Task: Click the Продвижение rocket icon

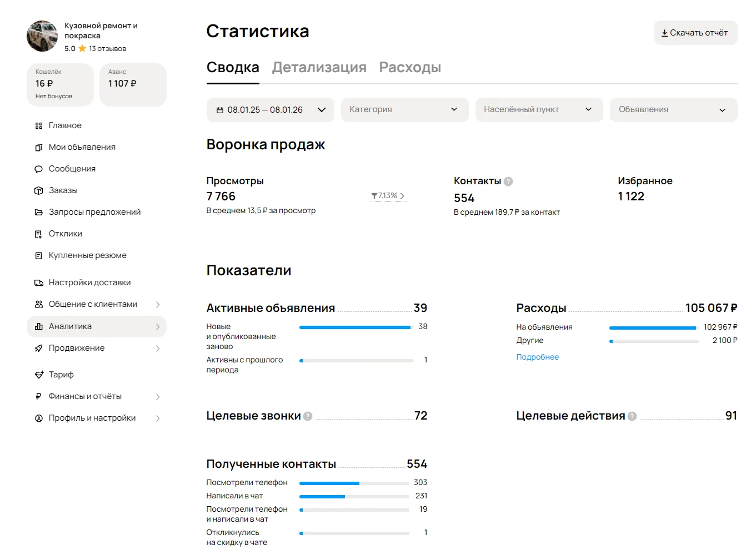Action: pos(39,349)
